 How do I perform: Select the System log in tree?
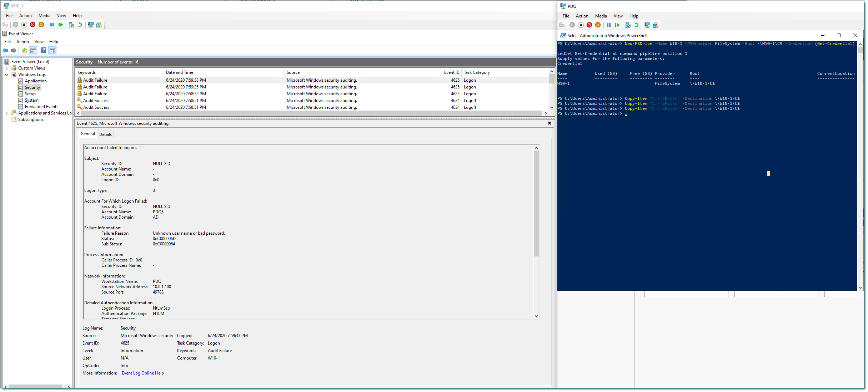31,100
